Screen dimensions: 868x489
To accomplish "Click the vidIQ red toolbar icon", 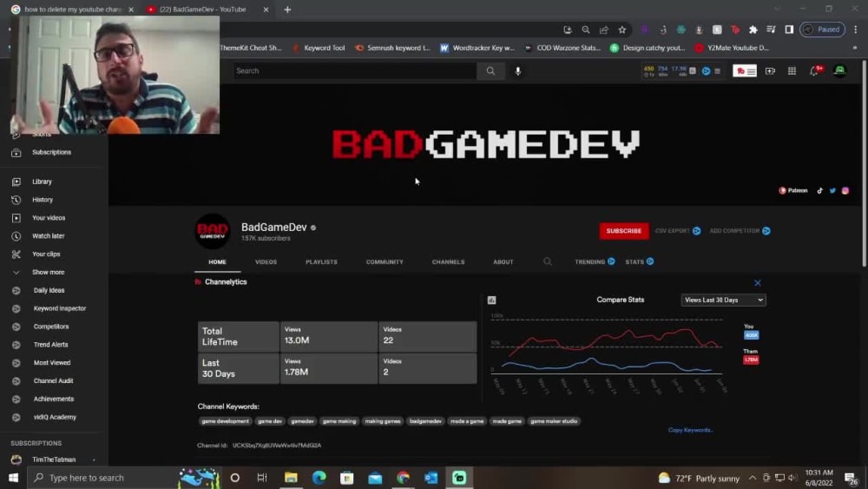I will coord(745,71).
